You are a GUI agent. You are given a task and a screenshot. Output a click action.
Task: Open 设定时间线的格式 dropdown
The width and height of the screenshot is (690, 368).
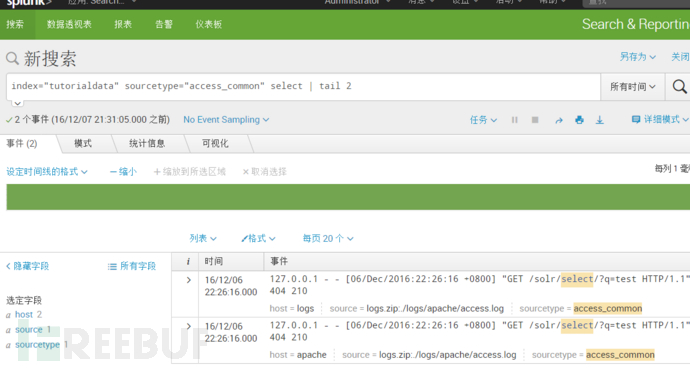(x=47, y=171)
